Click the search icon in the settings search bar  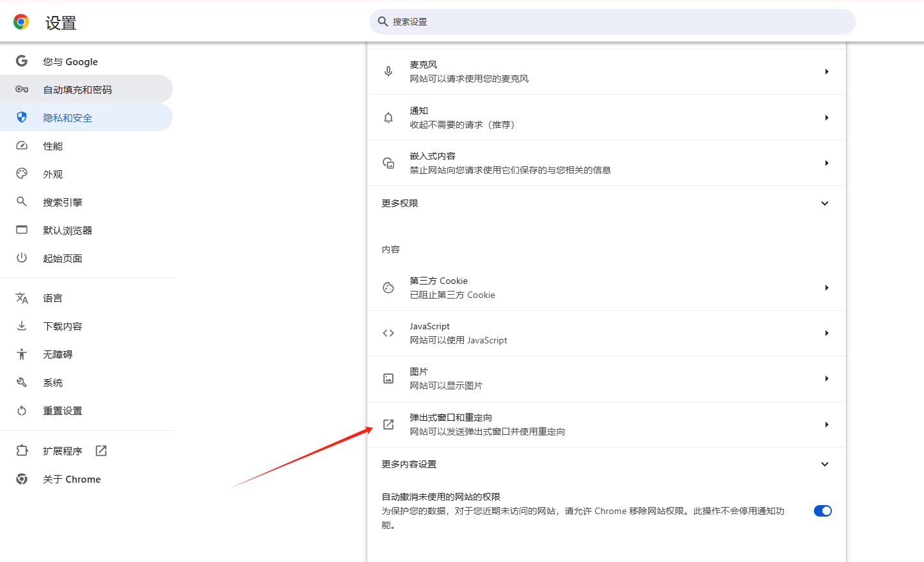coord(383,22)
